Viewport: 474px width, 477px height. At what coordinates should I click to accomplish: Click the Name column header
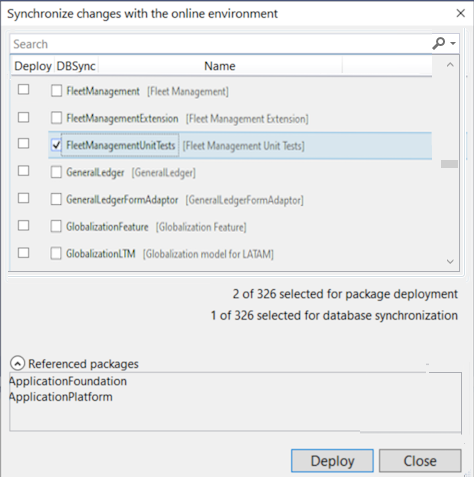(x=220, y=66)
